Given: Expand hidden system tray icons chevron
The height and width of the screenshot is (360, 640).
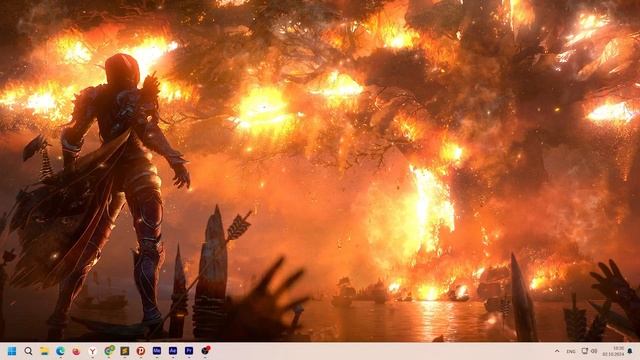Looking at the screenshot, I should [557, 351].
